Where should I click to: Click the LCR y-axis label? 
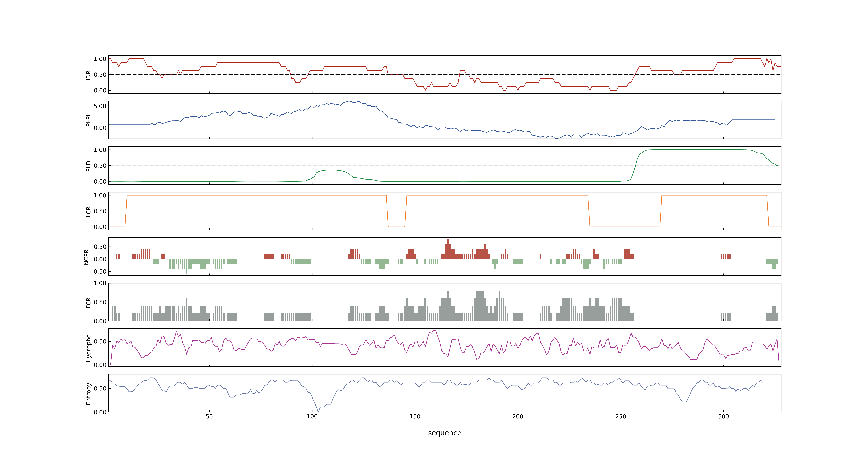pyautogui.click(x=89, y=211)
